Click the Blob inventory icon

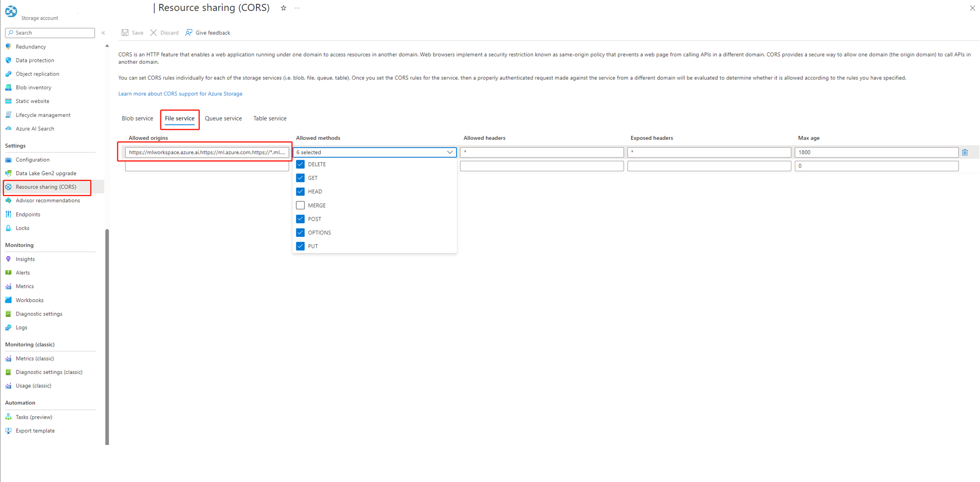tap(8, 88)
